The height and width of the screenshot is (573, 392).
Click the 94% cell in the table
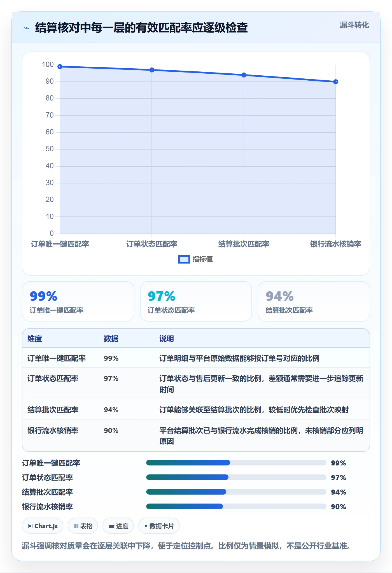pyautogui.click(x=111, y=410)
